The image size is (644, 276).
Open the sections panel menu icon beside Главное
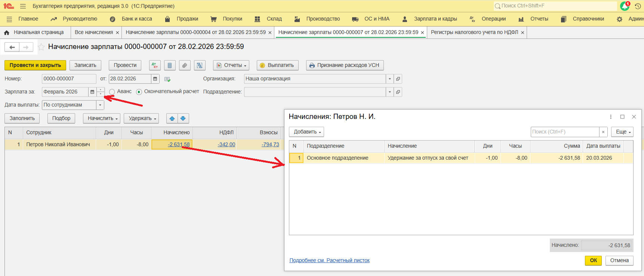9,19
